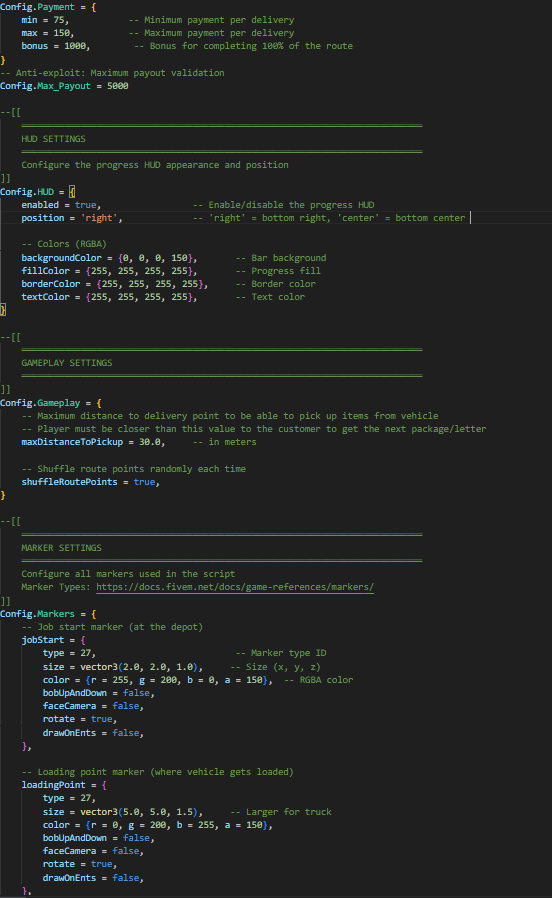
Task: Click the "MARKER SETTINGS" comment heading
Action: coord(61,548)
